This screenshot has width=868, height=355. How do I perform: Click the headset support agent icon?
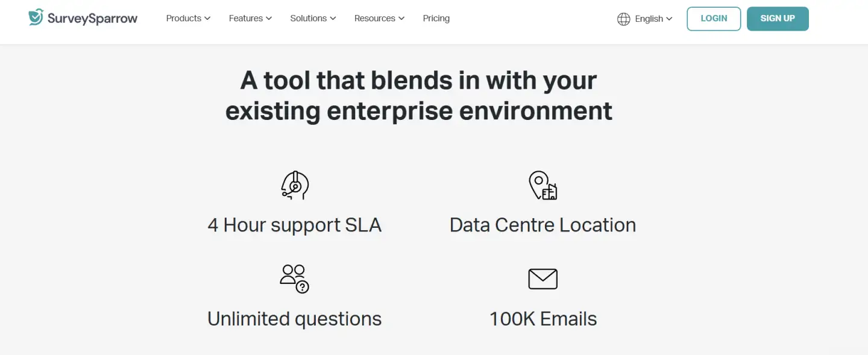(295, 185)
